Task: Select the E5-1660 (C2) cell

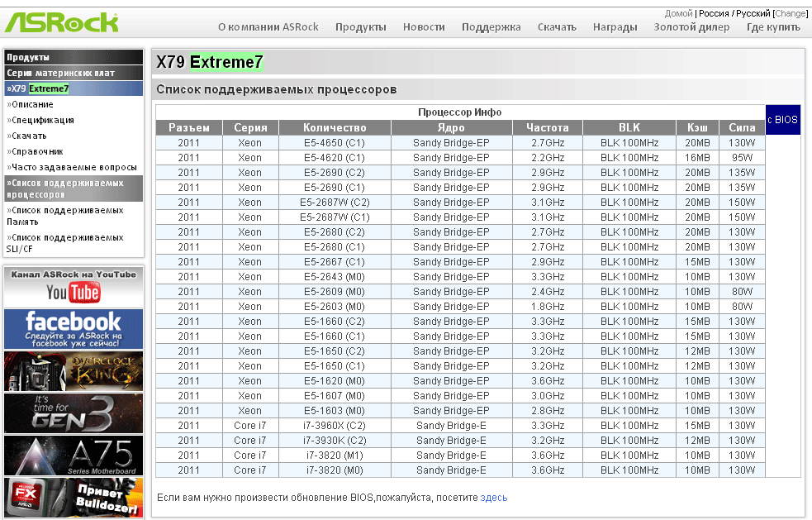Action: tap(335, 322)
